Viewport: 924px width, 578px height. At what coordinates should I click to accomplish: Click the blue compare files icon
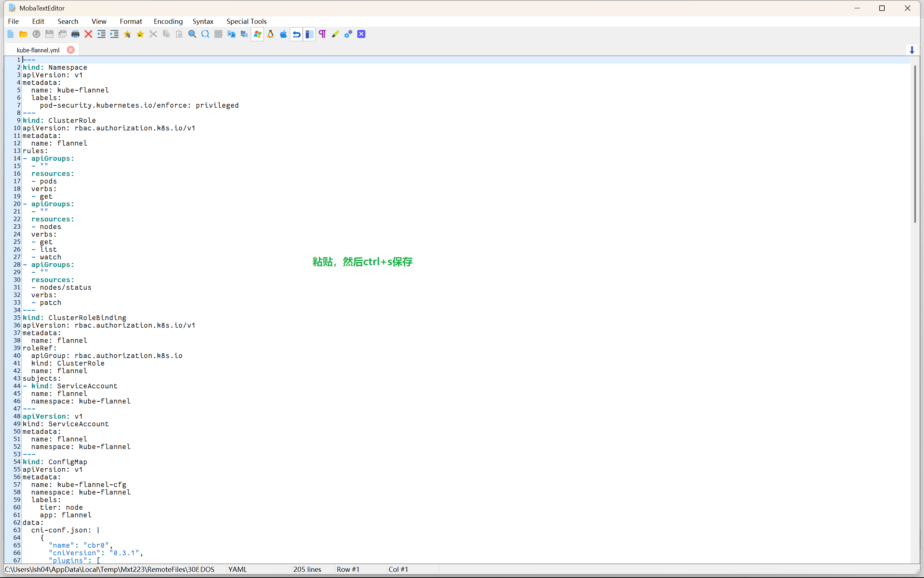pos(231,34)
